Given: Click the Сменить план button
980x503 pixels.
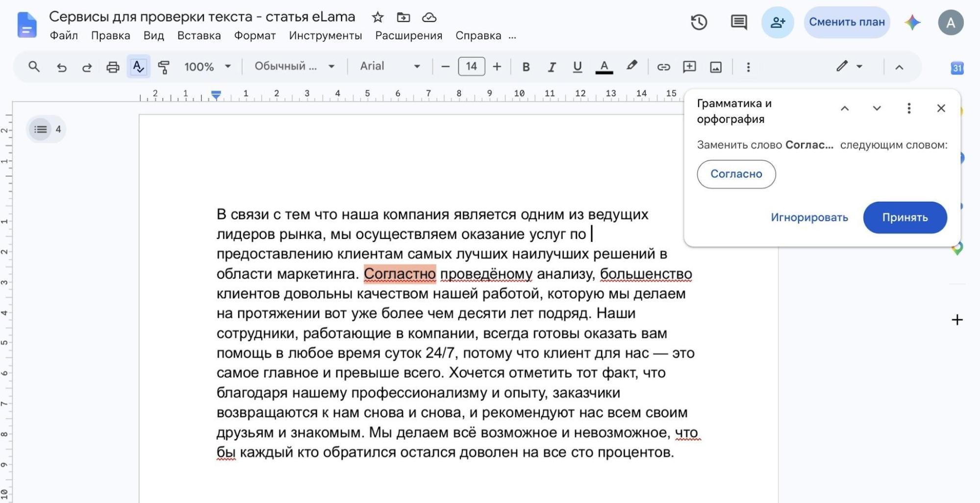Looking at the screenshot, I should [x=847, y=22].
